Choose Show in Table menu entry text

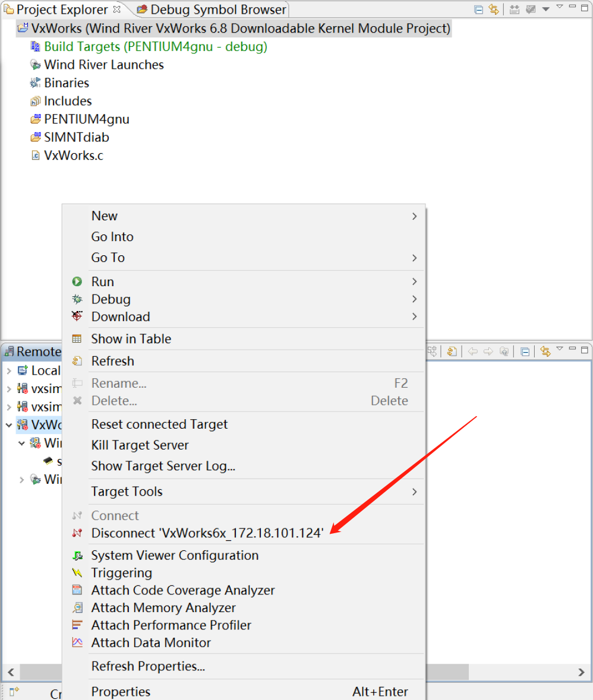(131, 339)
